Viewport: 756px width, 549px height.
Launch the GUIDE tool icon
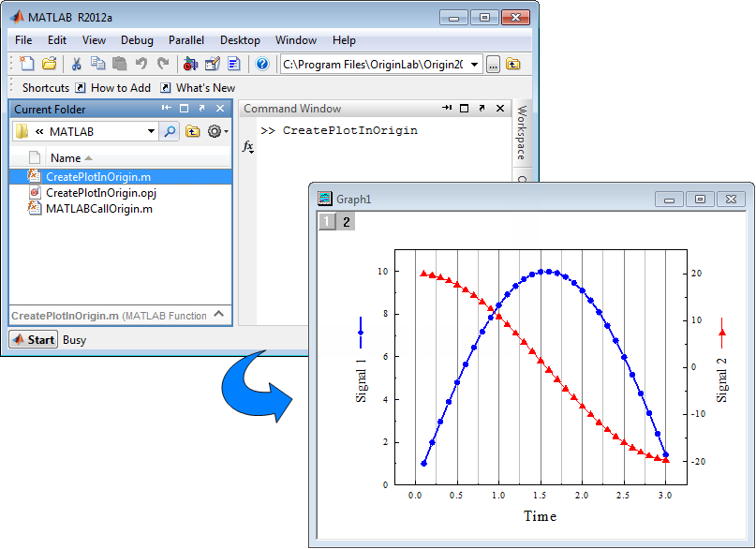point(212,64)
